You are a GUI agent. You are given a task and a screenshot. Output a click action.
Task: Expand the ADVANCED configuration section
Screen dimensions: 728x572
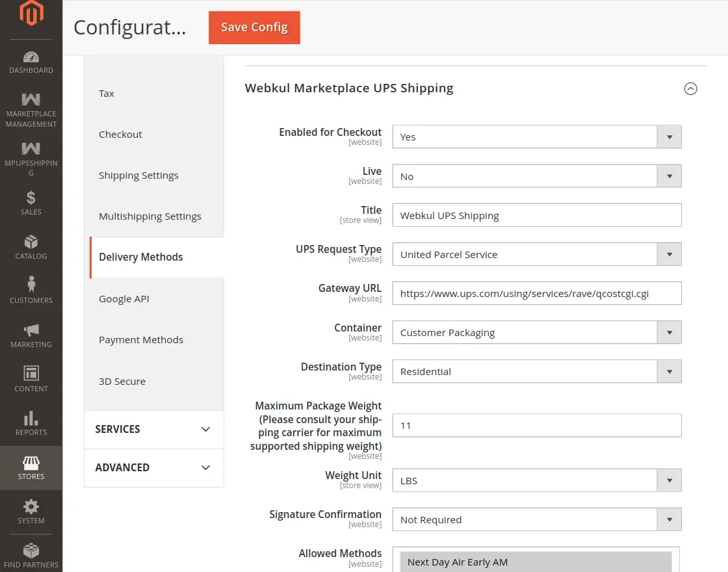[153, 467]
